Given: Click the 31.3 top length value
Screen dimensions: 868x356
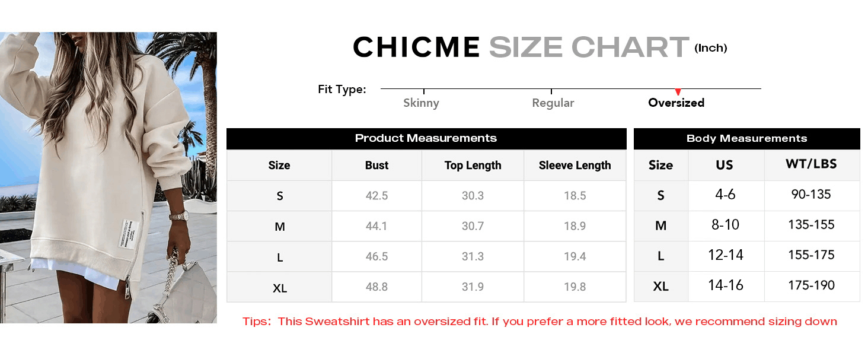Looking at the screenshot, I should [x=473, y=256].
